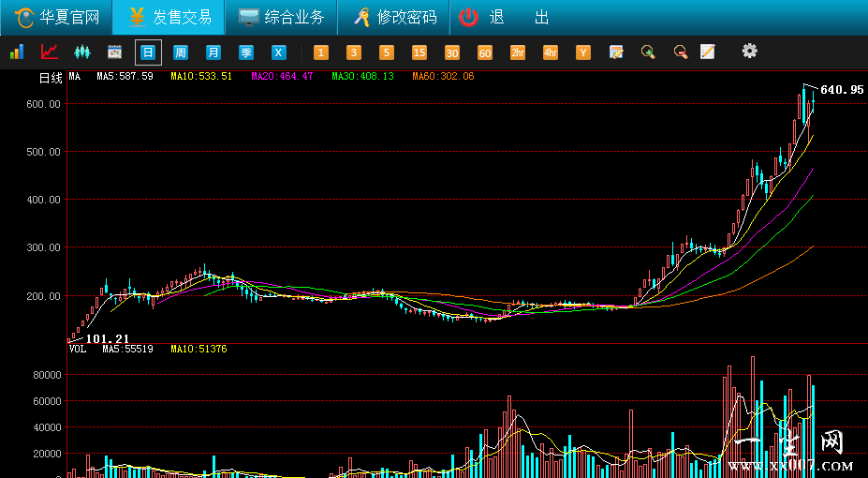Click the calendar edit icon after Y
The height and width of the screenshot is (478, 868).
[616, 52]
